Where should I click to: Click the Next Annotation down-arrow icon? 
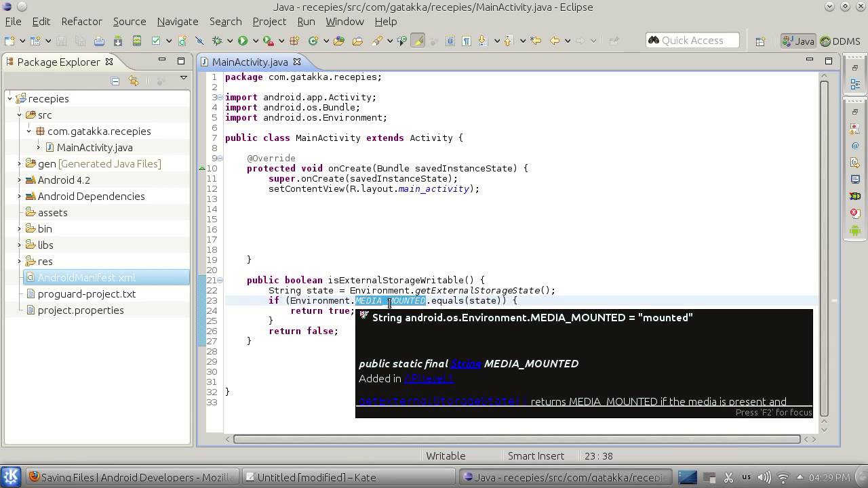pyautogui.click(x=483, y=41)
